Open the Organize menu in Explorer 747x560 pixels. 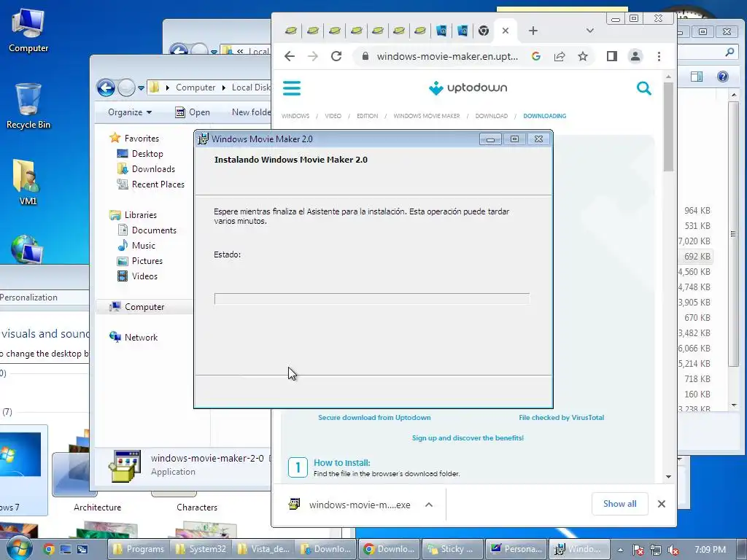coord(130,112)
